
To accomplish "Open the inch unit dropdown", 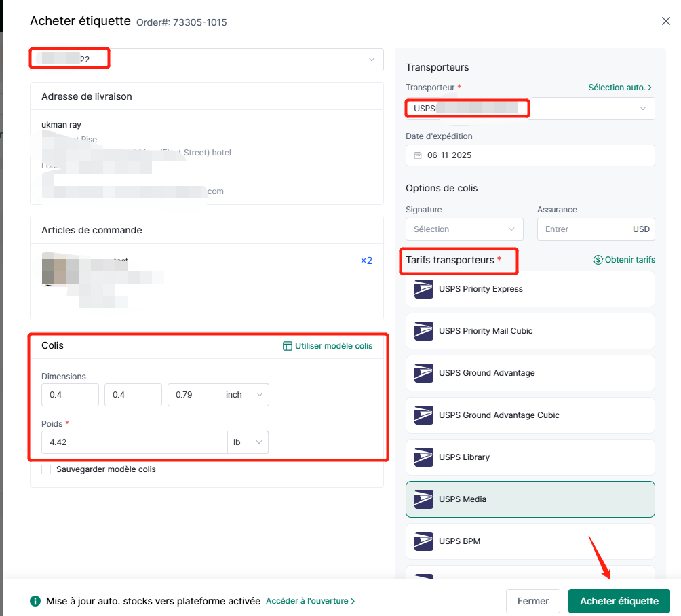I will [x=244, y=395].
